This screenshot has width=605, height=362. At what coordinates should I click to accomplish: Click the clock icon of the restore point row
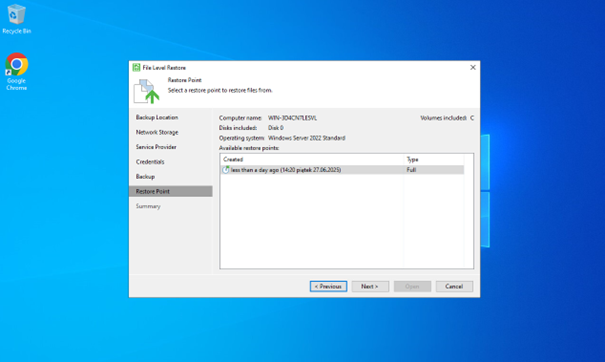226,170
